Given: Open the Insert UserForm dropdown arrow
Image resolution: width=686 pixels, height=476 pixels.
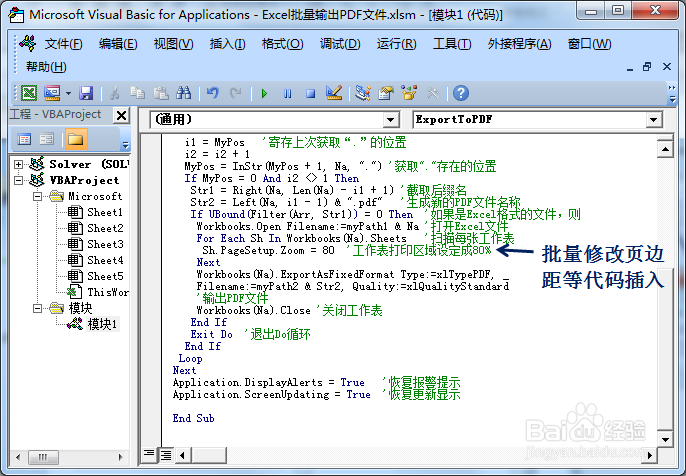Looking at the screenshot, I should click(x=68, y=93).
